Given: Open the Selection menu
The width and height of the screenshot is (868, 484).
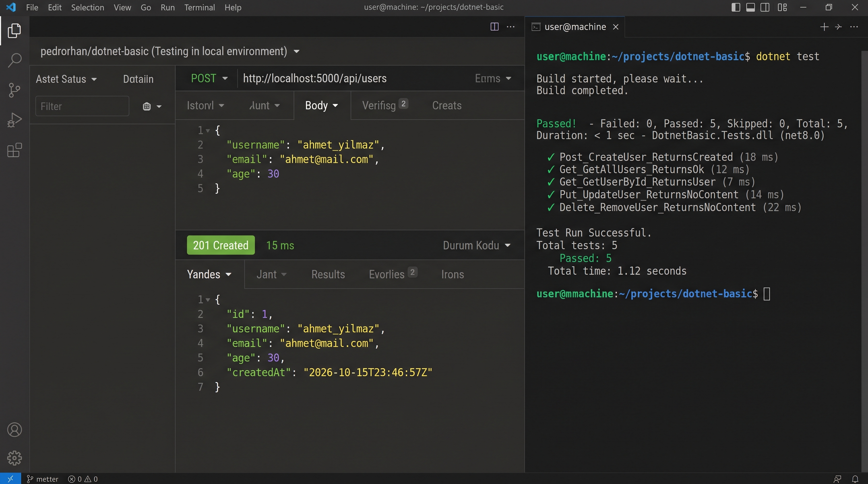Looking at the screenshot, I should pyautogui.click(x=87, y=7).
